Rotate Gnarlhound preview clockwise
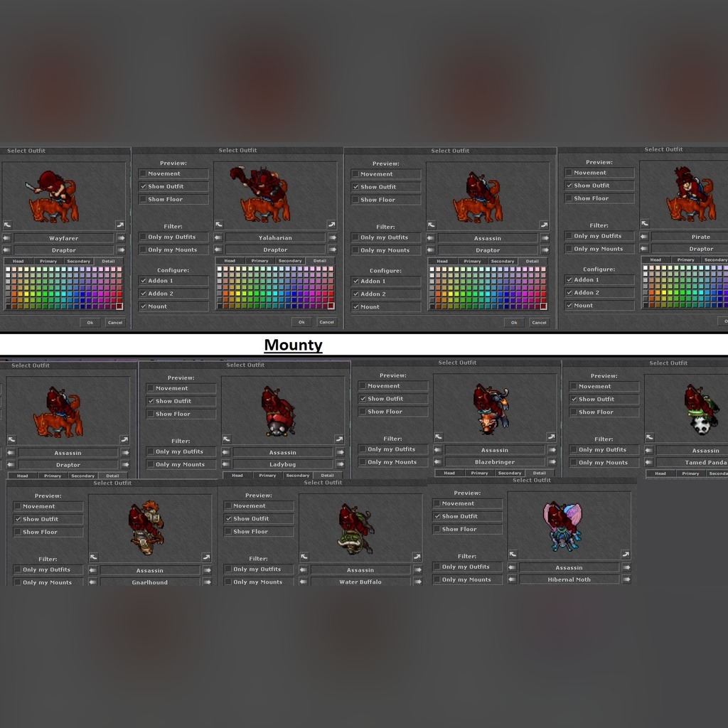728x728 pixels. [206, 557]
